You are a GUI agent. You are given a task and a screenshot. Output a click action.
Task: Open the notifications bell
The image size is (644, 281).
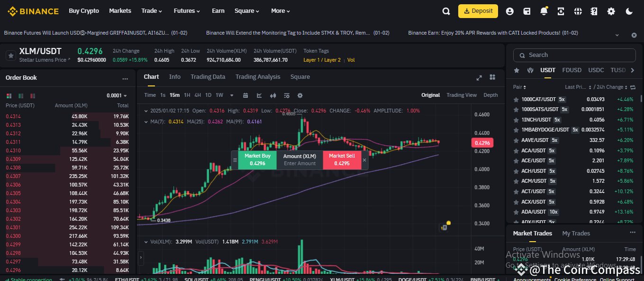(x=544, y=11)
